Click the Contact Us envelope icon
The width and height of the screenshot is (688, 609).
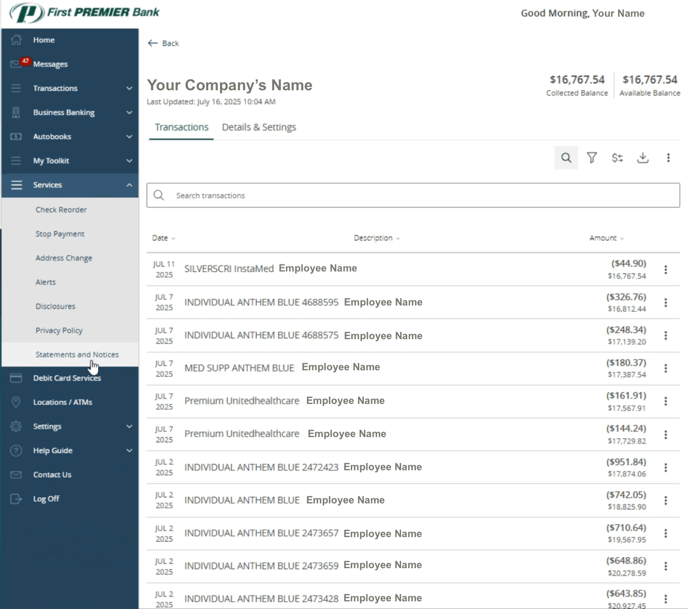(x=16, y=474)
